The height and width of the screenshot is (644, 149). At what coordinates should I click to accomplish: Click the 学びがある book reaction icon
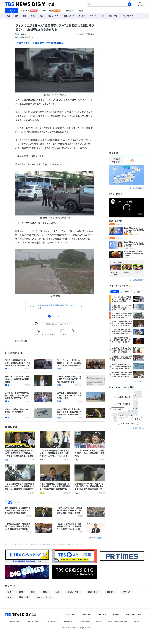click(x=62, y=331)
